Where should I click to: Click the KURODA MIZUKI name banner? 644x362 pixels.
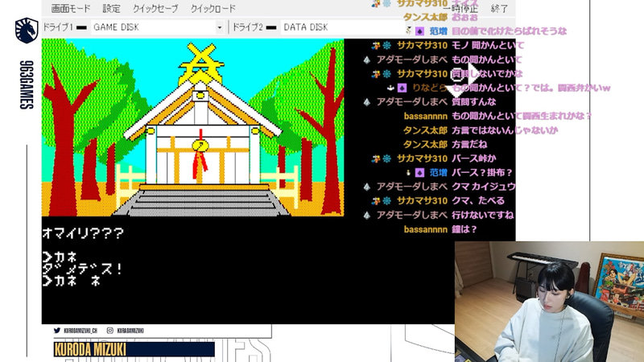tap(134, 349)
